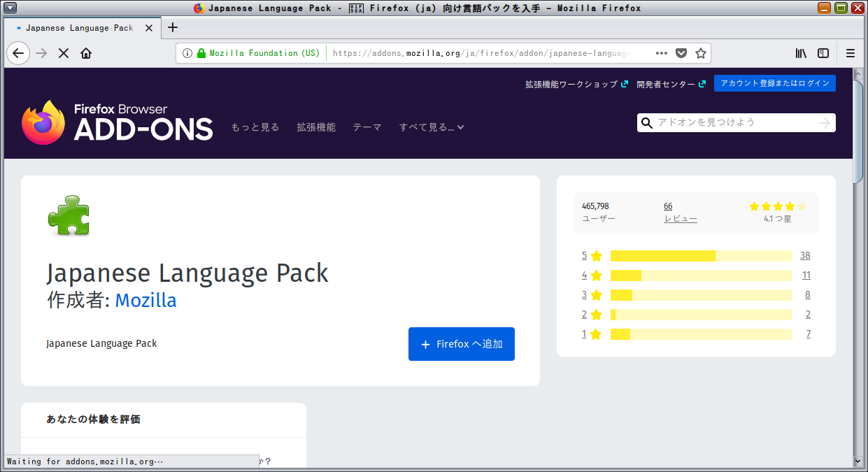Close the Japanese Language Pack tab
This screenshot has width=868, height=472.
click(x=149, y=28)
